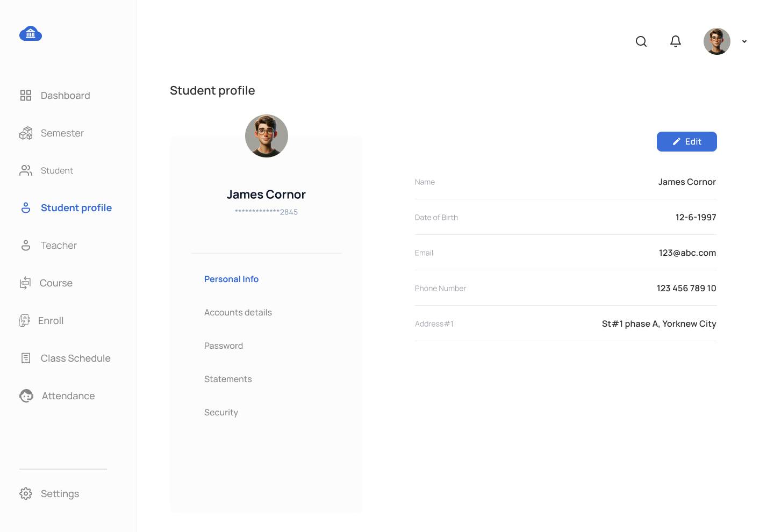The height and width of the screenshot is (532, 774).
Task: Click the Edit button label
Action: tap(693, 142)
